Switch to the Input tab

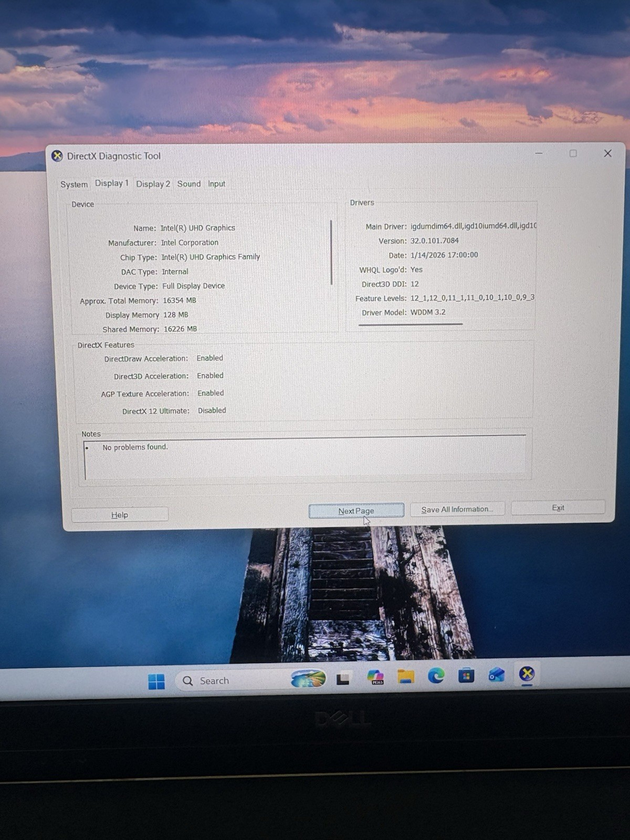216,184
